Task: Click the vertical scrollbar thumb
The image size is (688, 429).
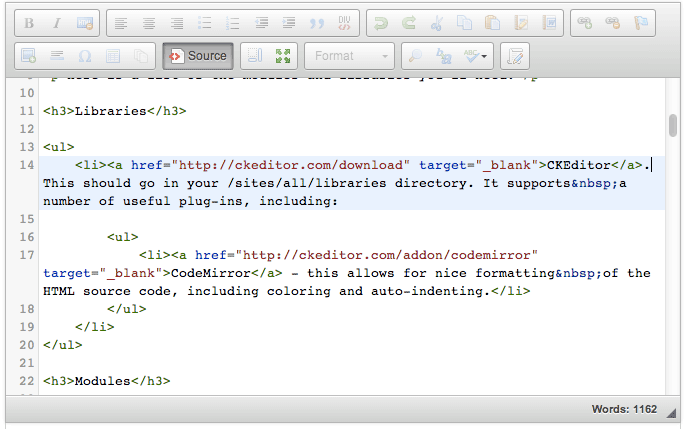Action: (673, 125)
